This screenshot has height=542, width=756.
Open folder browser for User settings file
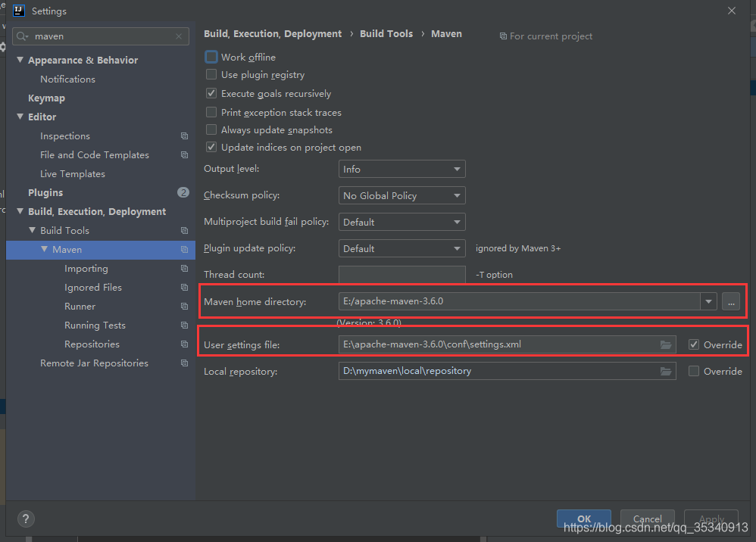tap(666, 344)
